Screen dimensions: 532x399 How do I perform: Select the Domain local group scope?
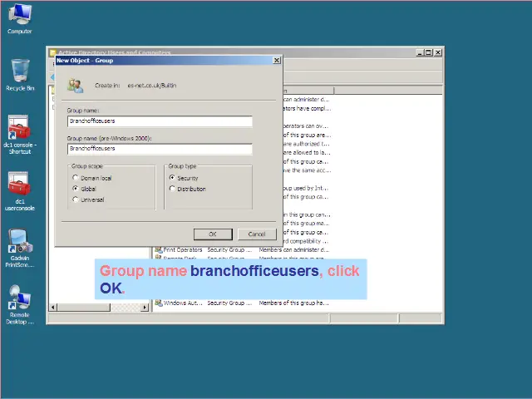pos(76,178)
